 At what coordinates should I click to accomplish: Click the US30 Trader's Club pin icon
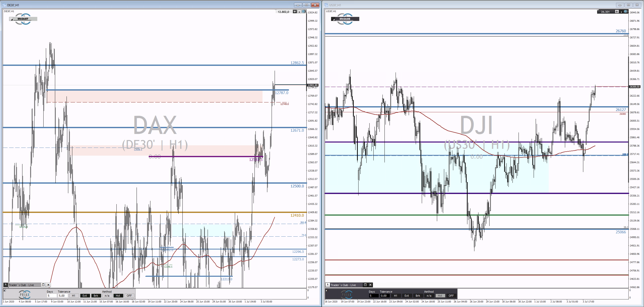tap(328, 285)
